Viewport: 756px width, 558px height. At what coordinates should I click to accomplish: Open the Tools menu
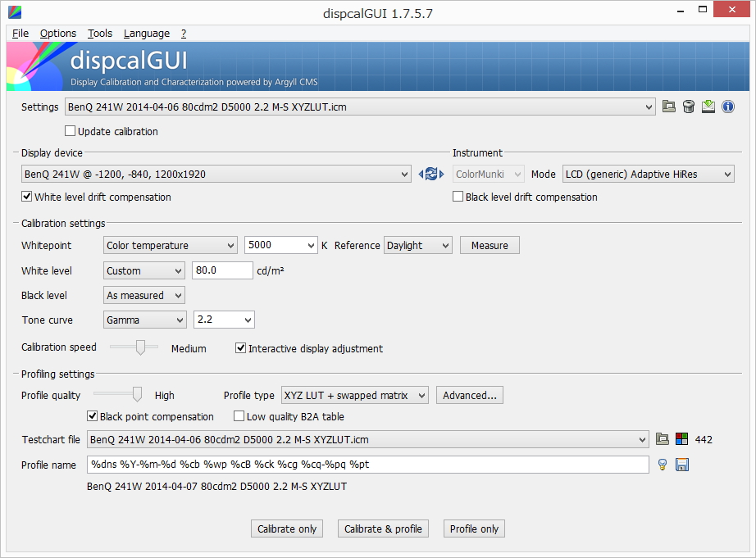(100, 34)
